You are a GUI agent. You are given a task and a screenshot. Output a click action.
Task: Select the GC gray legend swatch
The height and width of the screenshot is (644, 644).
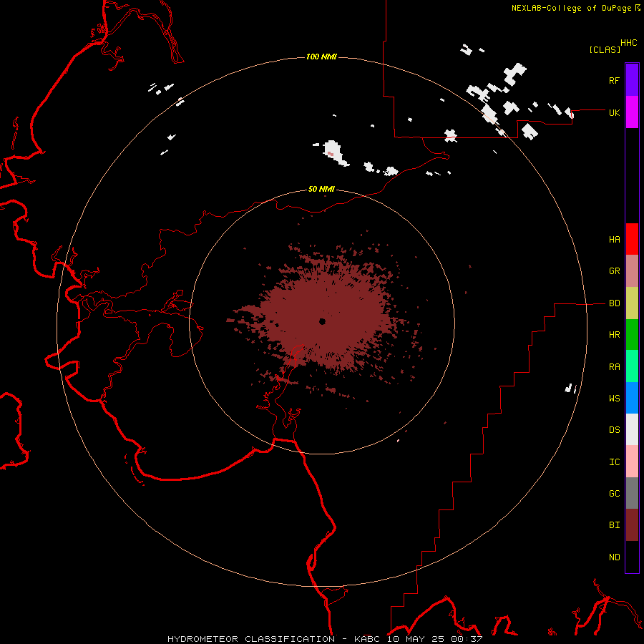(632, 493)
